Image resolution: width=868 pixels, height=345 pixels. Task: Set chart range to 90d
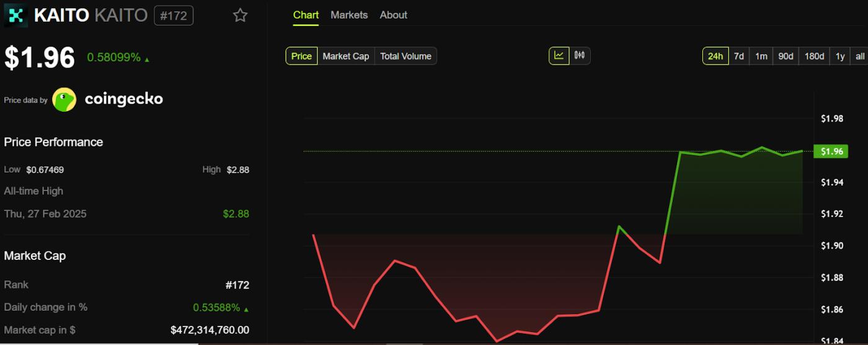click(x=786, y=56)
